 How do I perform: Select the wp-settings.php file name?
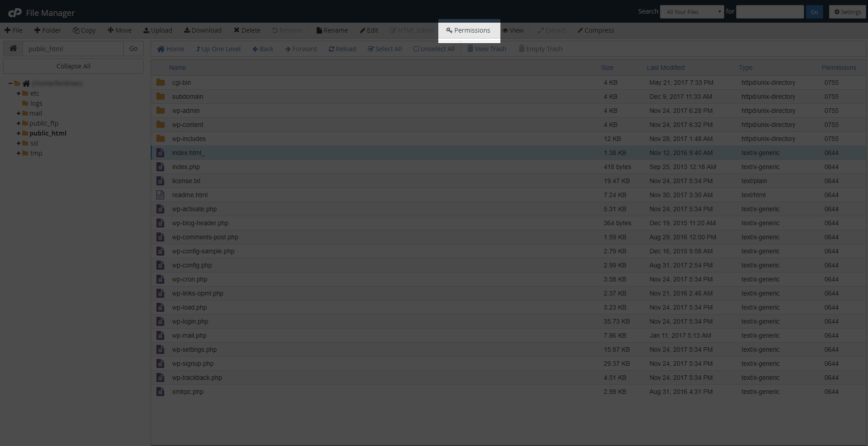[x=194, y=349]
